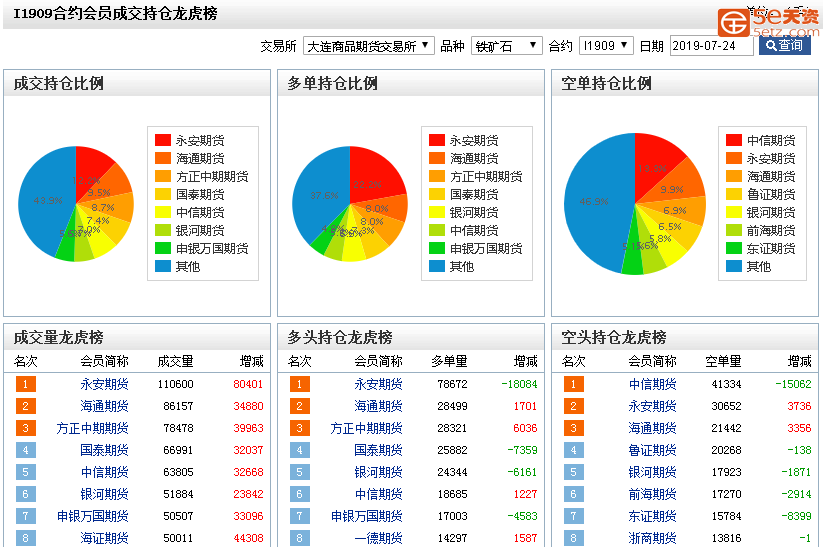This screenshot has width=825, height=547.
Task: Click rank 5 badge in 多头持仓龙虎榜
Action: [299, 472]
